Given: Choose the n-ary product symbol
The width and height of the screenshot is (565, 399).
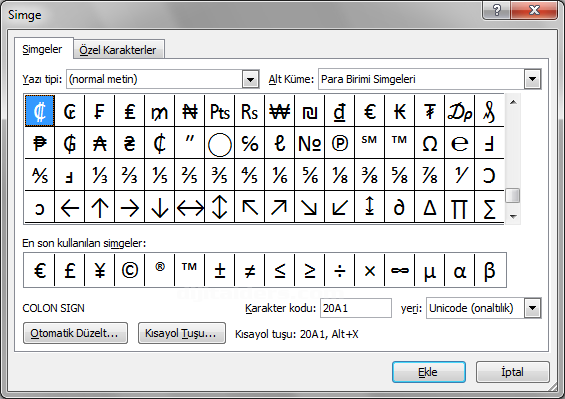Looking at the screenshot, I should [459, 207].
